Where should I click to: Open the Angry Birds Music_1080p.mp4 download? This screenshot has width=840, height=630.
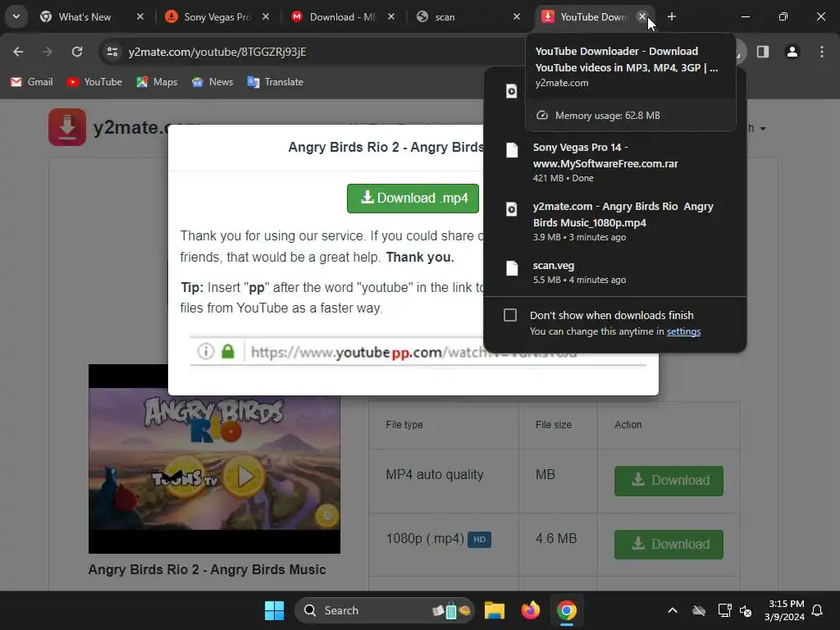point(615,221)
